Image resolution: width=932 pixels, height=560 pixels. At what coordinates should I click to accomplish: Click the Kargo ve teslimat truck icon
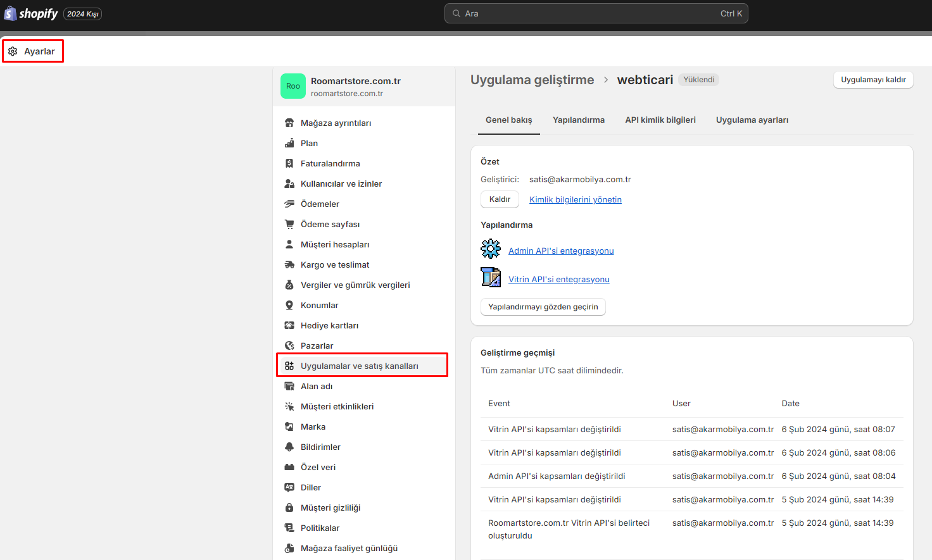289,264
